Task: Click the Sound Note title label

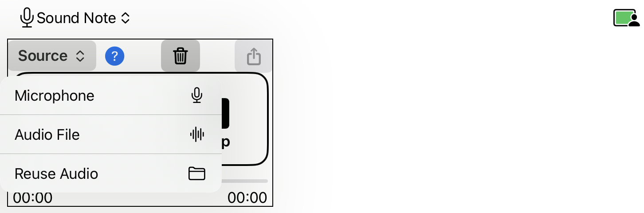Action: [x=76, y=18]
